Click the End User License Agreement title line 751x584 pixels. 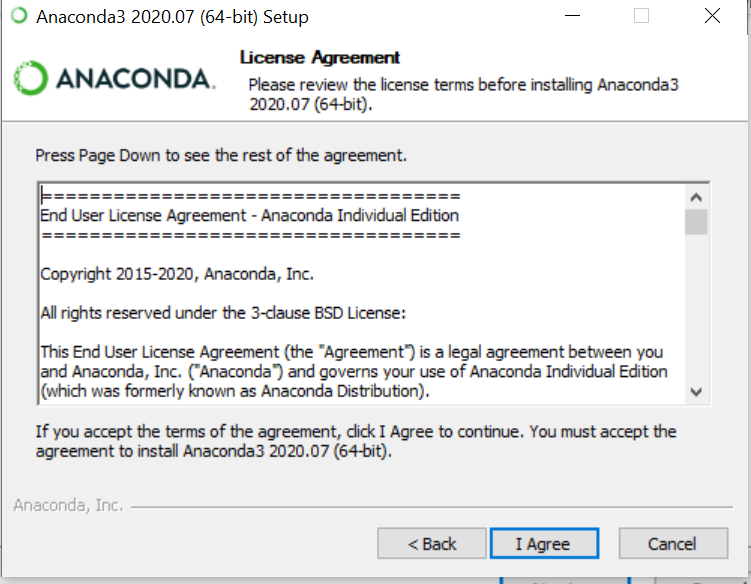coord(249,216)
